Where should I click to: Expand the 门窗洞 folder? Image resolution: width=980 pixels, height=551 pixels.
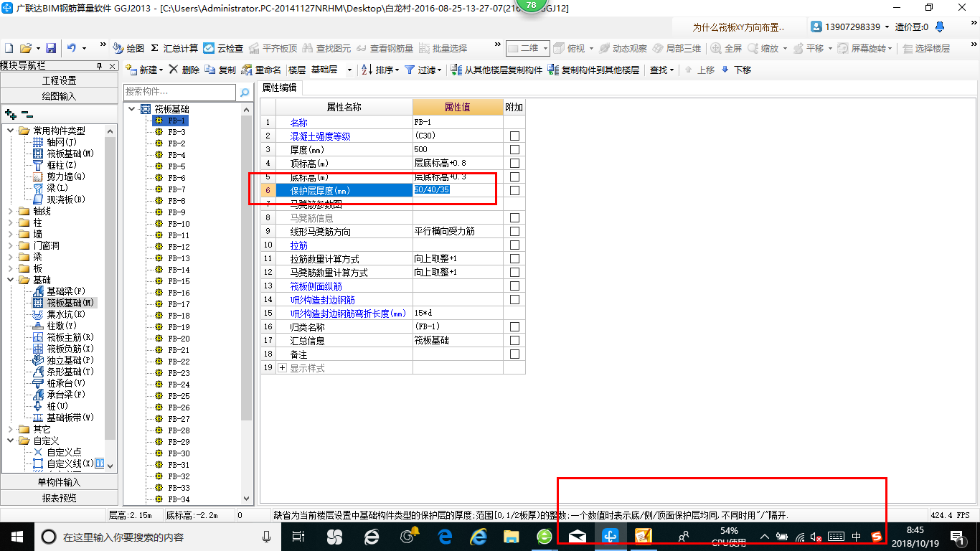(11, 245)
